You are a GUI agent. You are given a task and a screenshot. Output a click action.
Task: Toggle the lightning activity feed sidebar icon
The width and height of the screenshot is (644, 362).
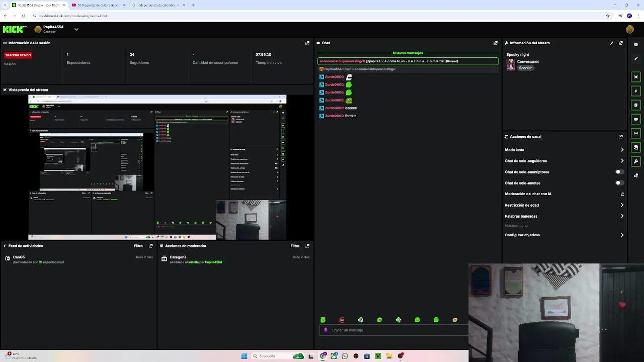[636, 91]
